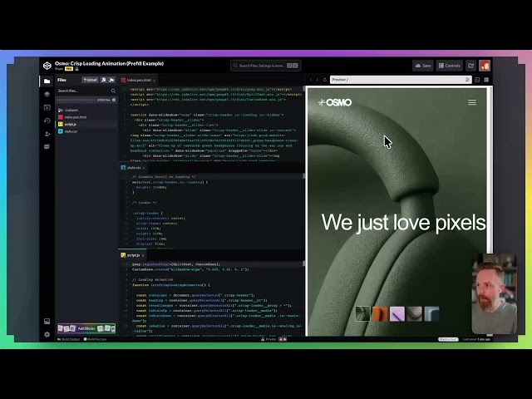Screen dimensions: 532x399
Task: Click the icon inside the Preview address bar
Action: pos(467,80)
